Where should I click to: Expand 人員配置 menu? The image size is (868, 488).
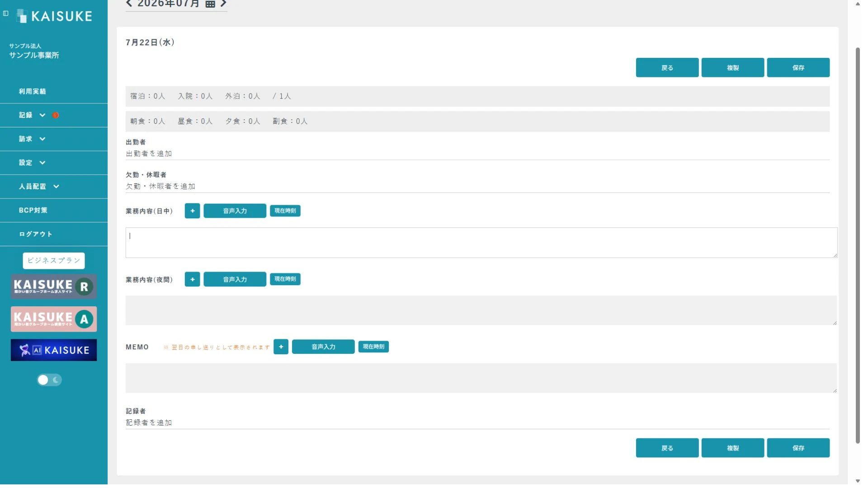pos(54,187)
